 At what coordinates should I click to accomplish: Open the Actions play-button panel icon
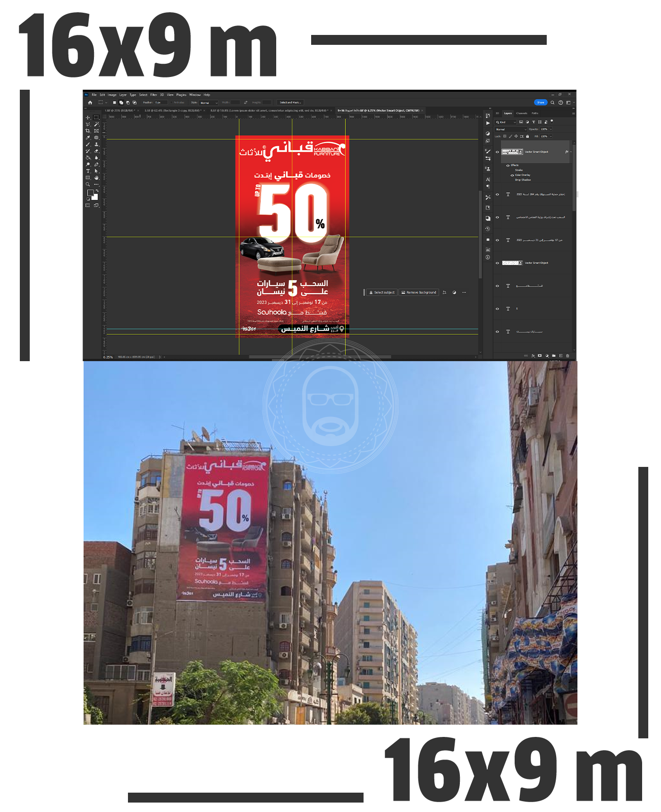[x=488, y=123]
